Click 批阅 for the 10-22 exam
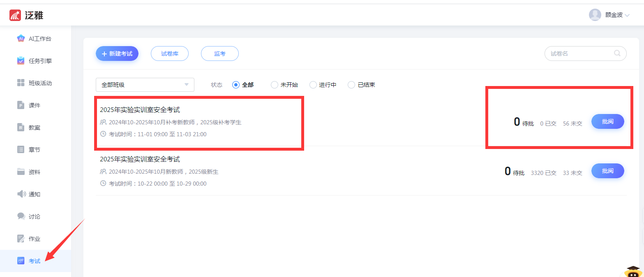The height and width of the screenshot is (277, 644). [x=607, y=171]
